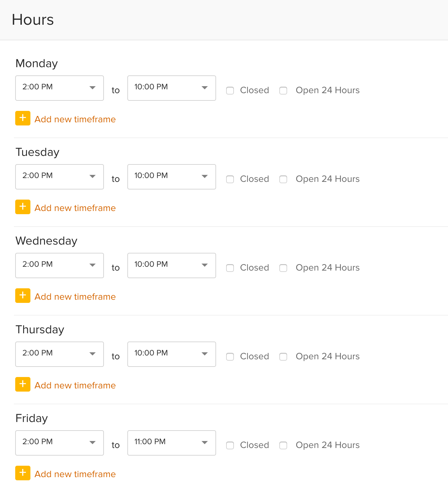
Task: Expand Thursday's 10:00 PM closing dropdown
Action: point(172,354)
